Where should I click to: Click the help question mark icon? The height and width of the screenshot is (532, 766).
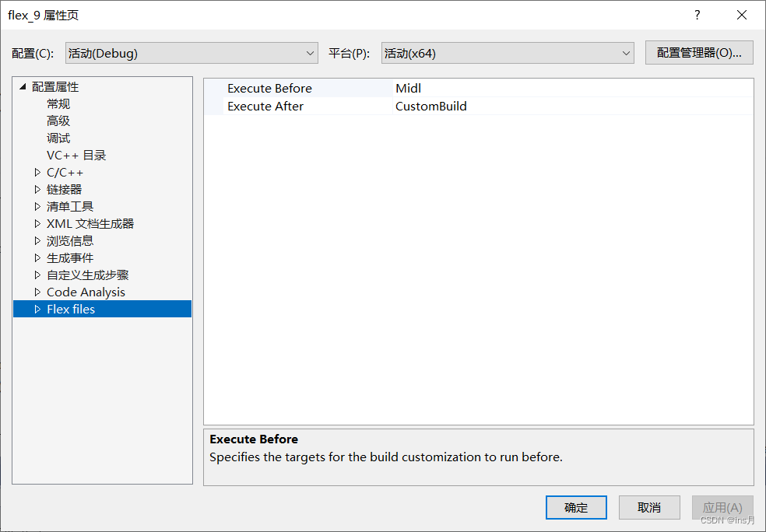[697, 15]
